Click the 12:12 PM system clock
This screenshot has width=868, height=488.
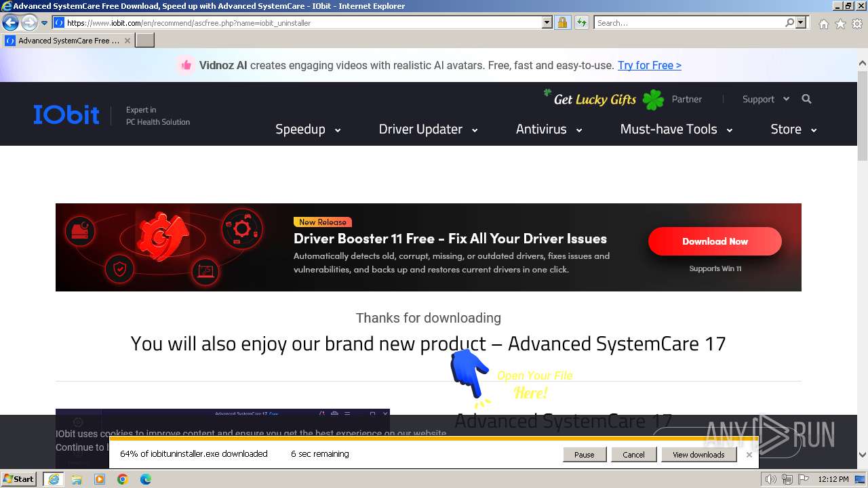click(x=833, y=479)
